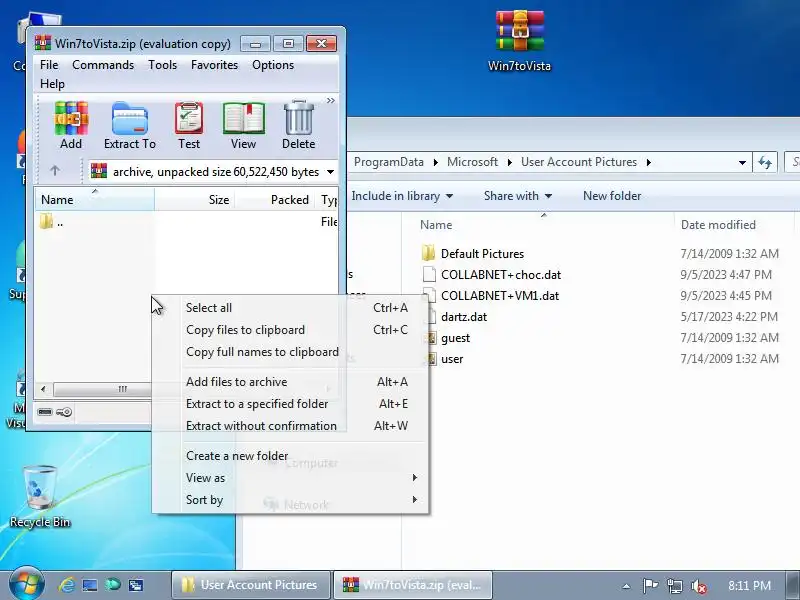Expand the Sort by submenu
The image size is (800, 600).
coord(290,499)
